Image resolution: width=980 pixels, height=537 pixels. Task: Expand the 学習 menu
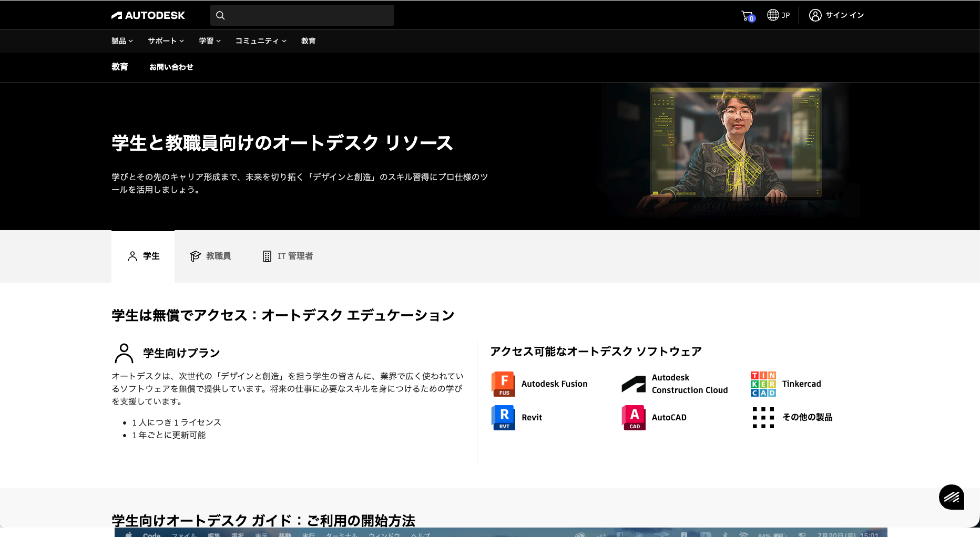coord(210,41)
